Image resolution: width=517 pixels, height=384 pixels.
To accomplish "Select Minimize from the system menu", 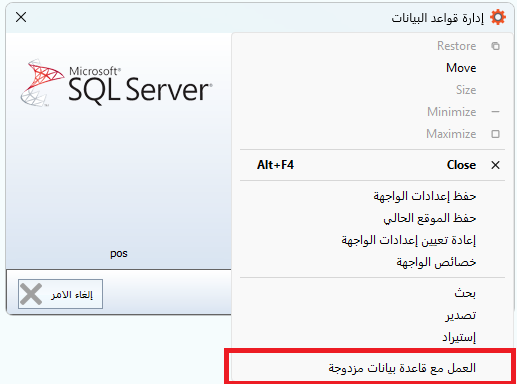I will (372, 112).
